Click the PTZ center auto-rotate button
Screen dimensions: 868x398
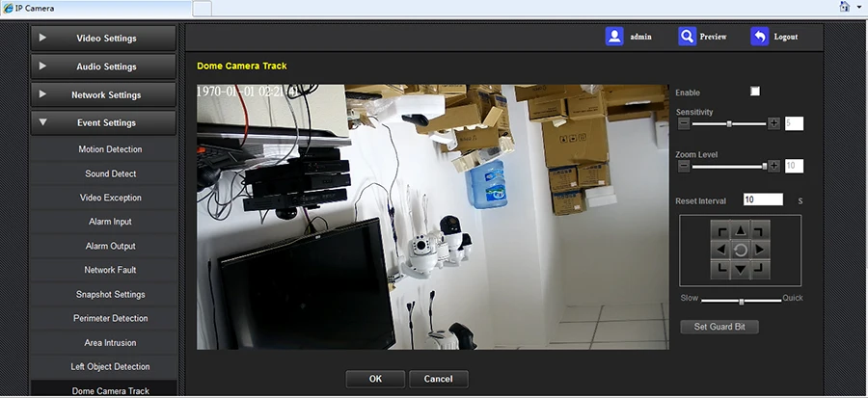[740, 251]
